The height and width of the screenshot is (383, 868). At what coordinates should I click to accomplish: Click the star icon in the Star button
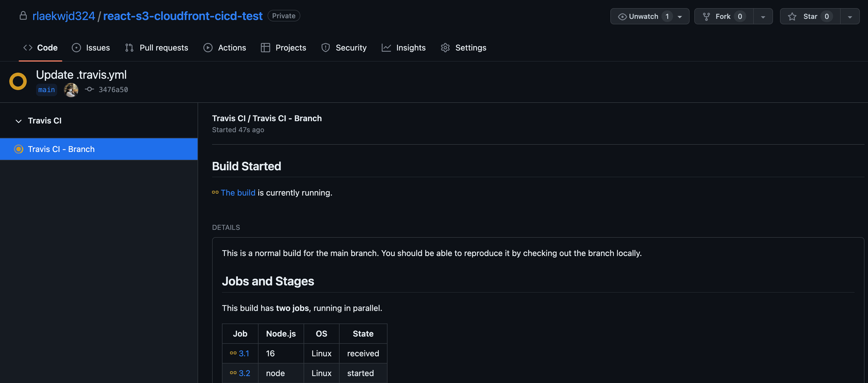pos(792,17)
